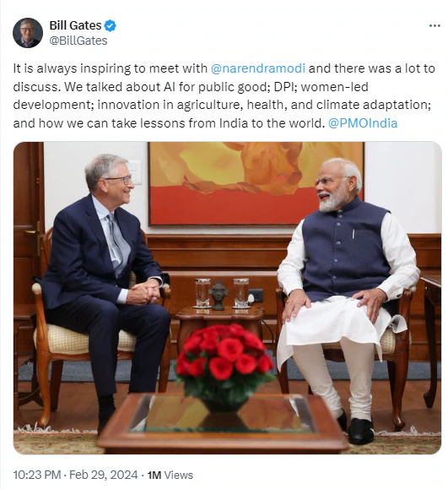The height and width of the screenshot is (489, 448).
Task: Click the 10:23 PM timestamp
Action: [x=37, y=475]
